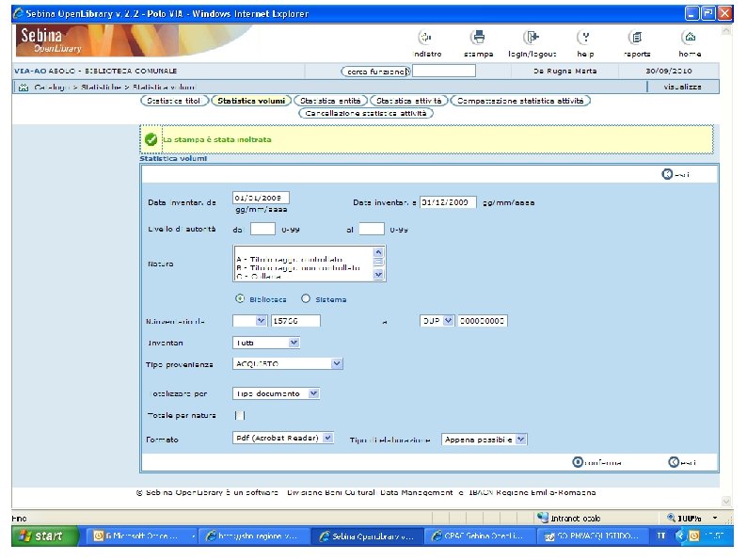The height and width of the screenshot is (560, 747).
Task: Switch to Sebina OpenLibrary taskbar window
Action: click(367, 536)
